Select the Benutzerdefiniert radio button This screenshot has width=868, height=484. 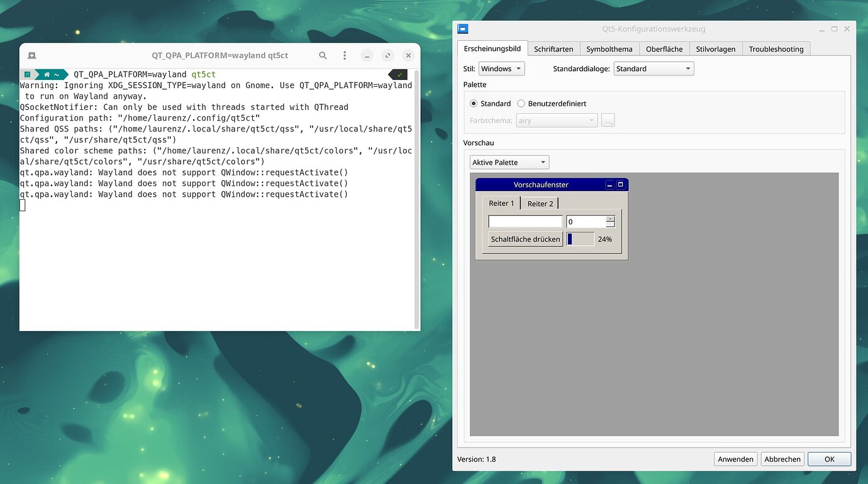[521, 103]
